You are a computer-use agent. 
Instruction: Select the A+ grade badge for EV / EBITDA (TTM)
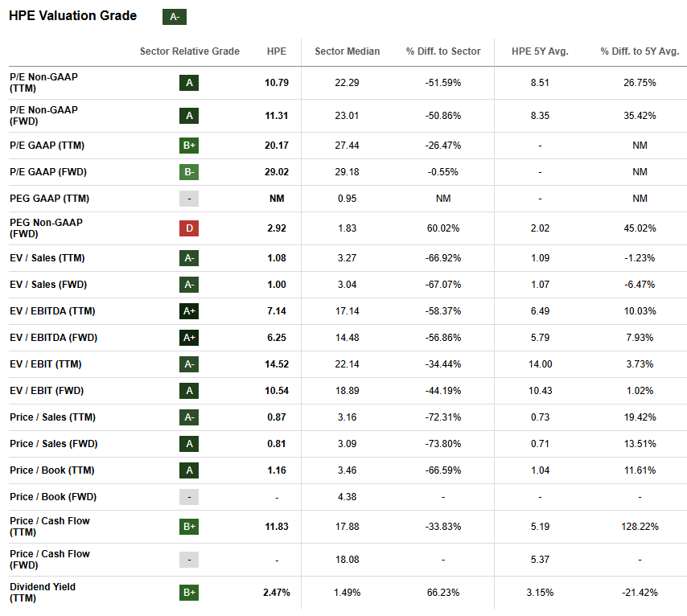(x=189, y=311)
